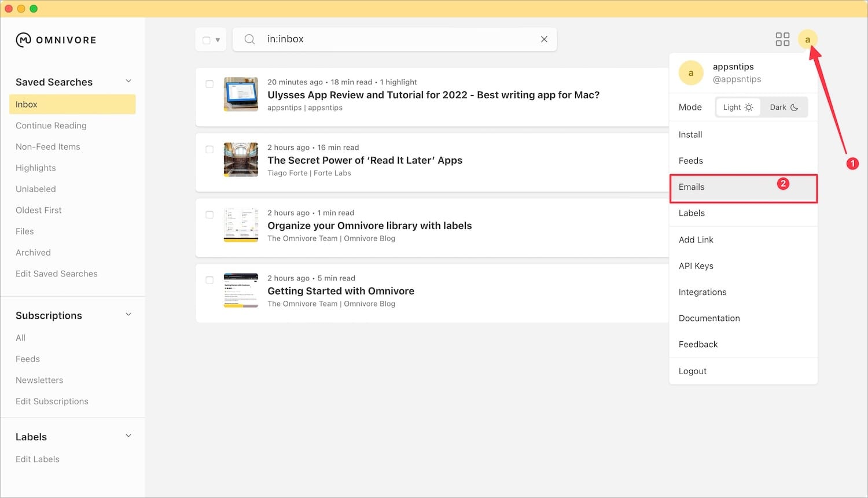Open Files in the sidebar

pos(25,231)
